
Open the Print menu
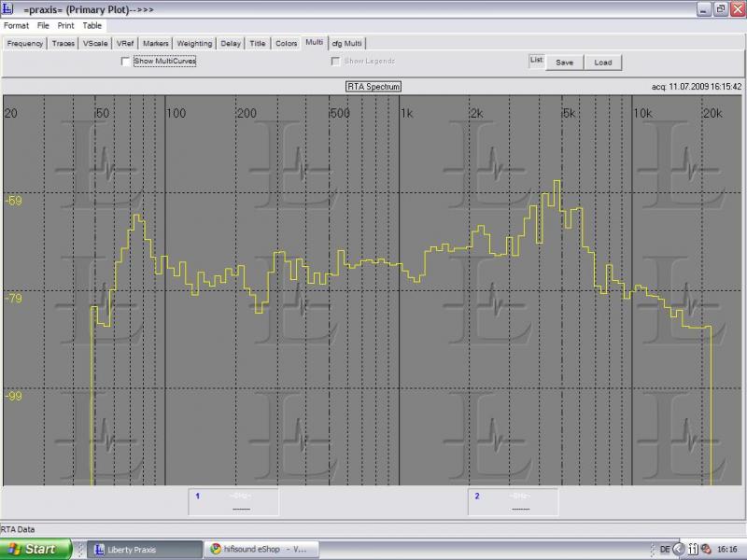tap(65, 26)
